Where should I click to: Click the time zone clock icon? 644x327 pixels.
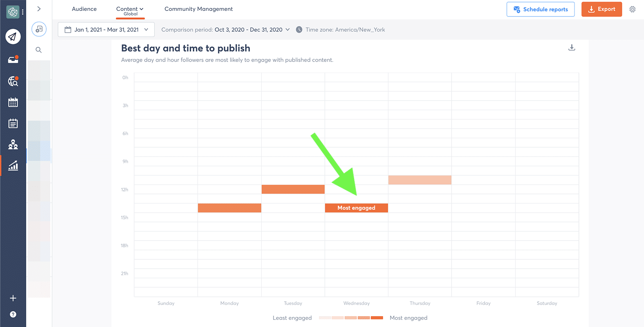299,30
